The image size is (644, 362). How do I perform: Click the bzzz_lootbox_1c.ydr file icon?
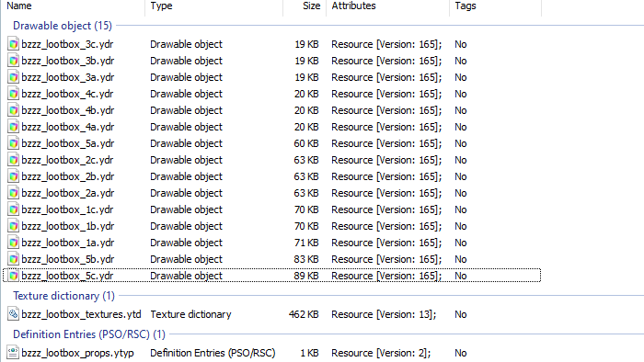[13, 209]
